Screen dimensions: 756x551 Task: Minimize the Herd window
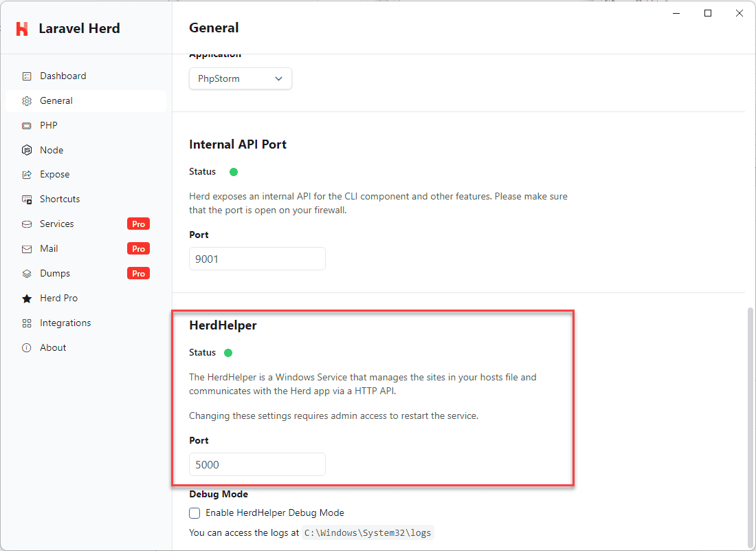(676, 13)
